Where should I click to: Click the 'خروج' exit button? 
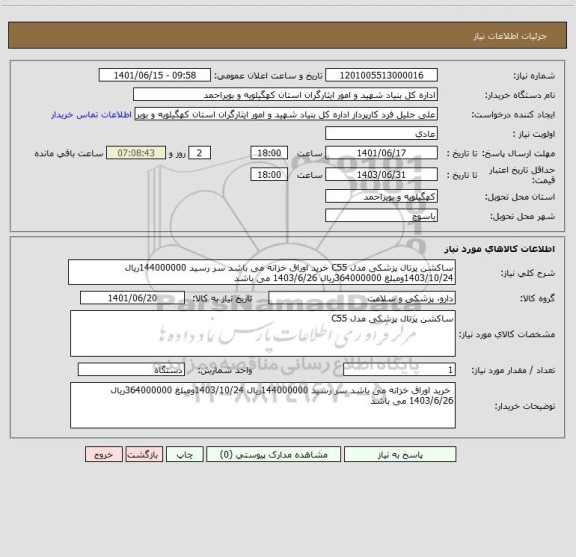(104, 454)
